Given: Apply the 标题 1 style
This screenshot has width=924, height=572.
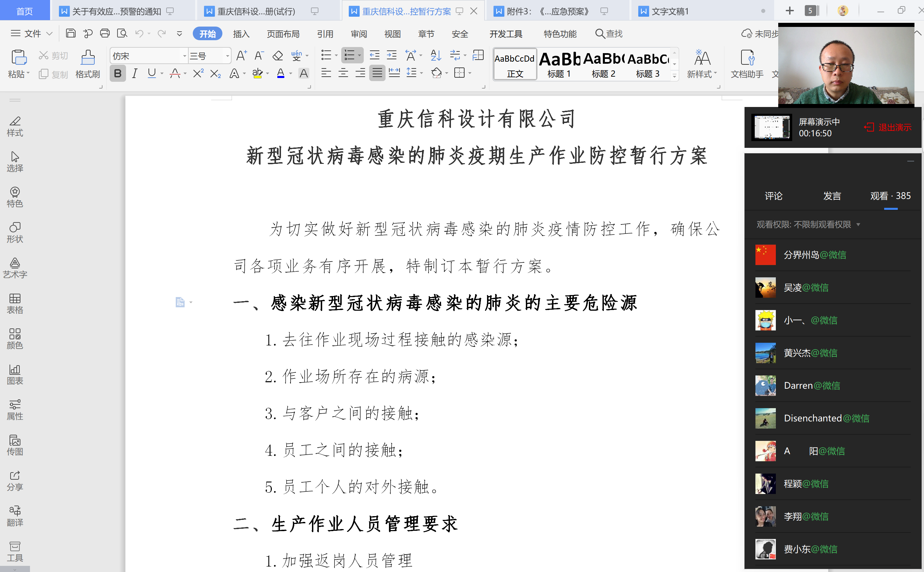Looking at the screenshot, I should 559,64.
